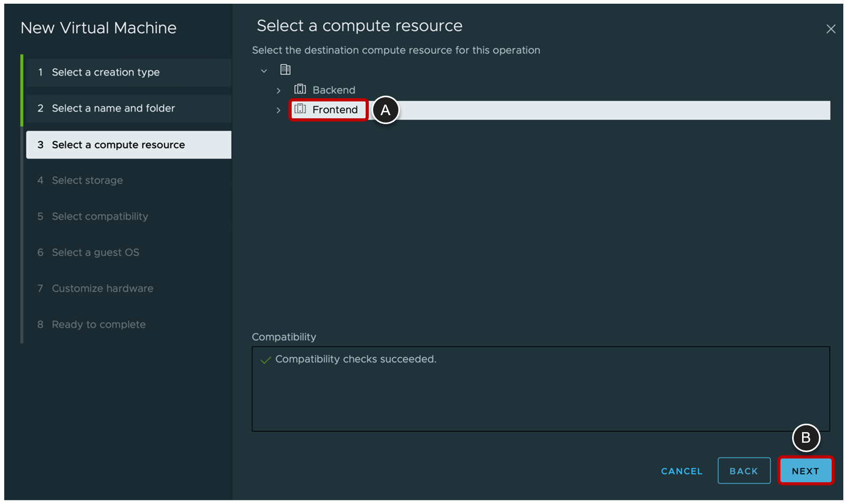Viewport: 847px width, 504px height.
Task: Click the circled A annotation marker
Action: (x=386, y=110)
